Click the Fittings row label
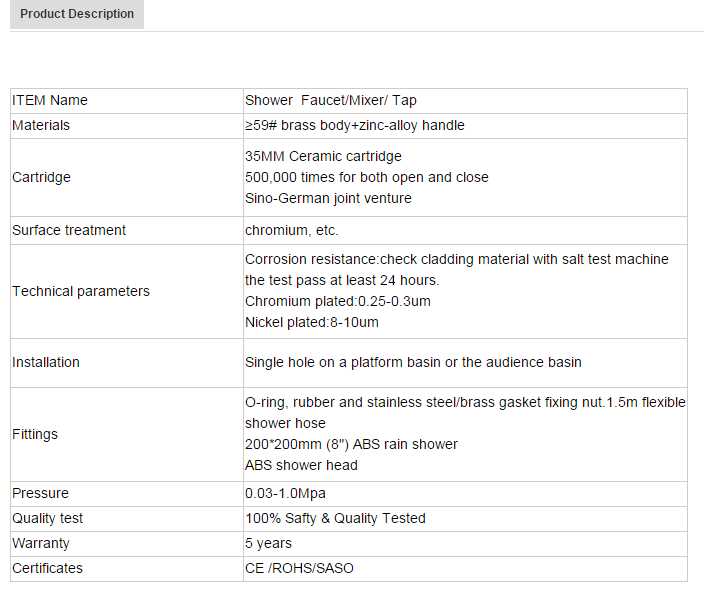Screen dimensions: 704x605 coord(35,434)
